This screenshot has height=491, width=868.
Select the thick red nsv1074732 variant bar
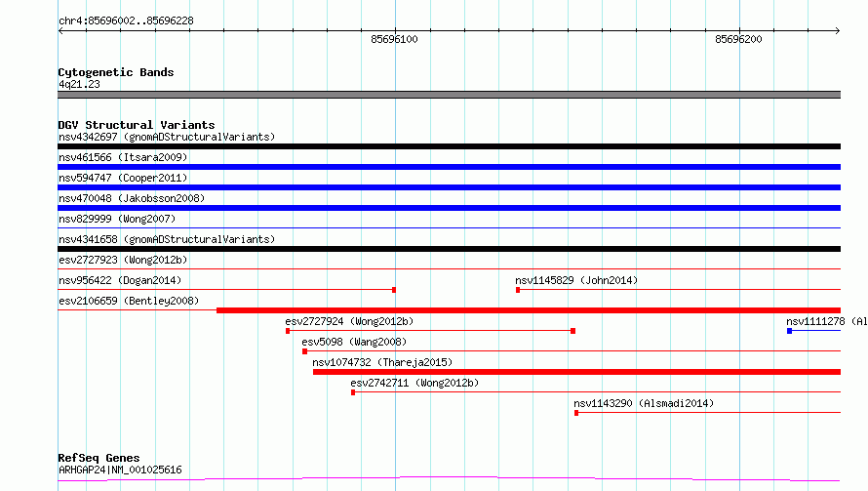[576, 372]
